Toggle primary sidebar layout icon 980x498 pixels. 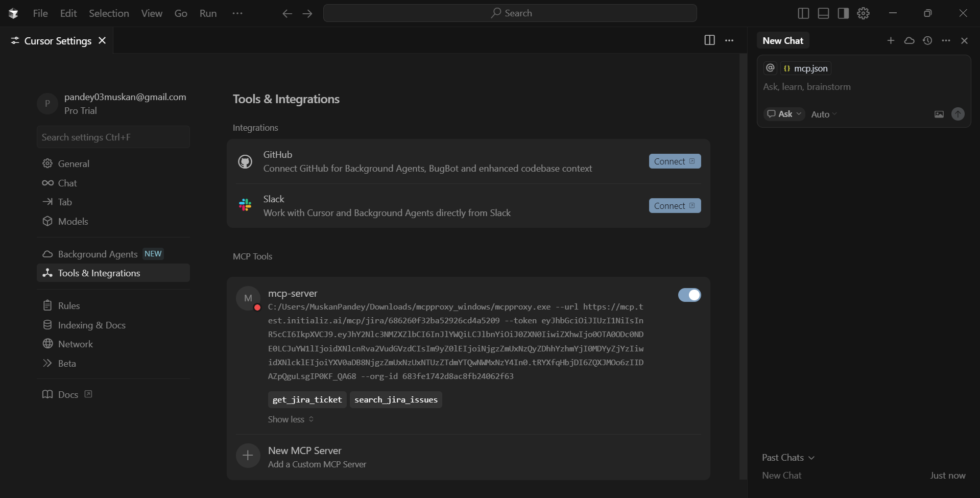click(x=803, y=13)
